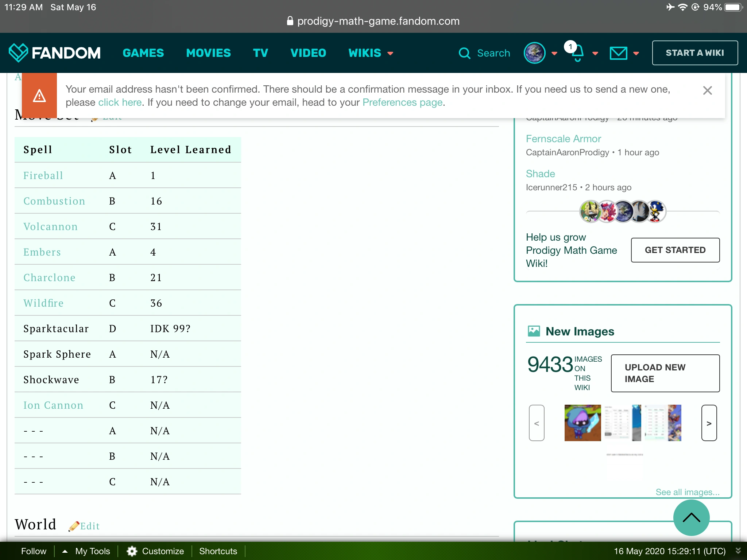747x560 pixels.
Task: Click the user avatar globe icon
Action: tap(534, 53)
